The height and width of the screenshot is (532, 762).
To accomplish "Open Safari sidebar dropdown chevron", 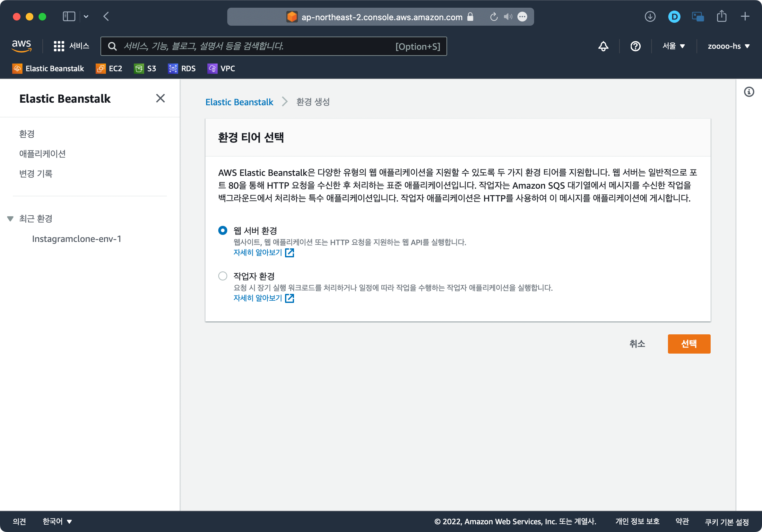I will click(x=86, y=17).
